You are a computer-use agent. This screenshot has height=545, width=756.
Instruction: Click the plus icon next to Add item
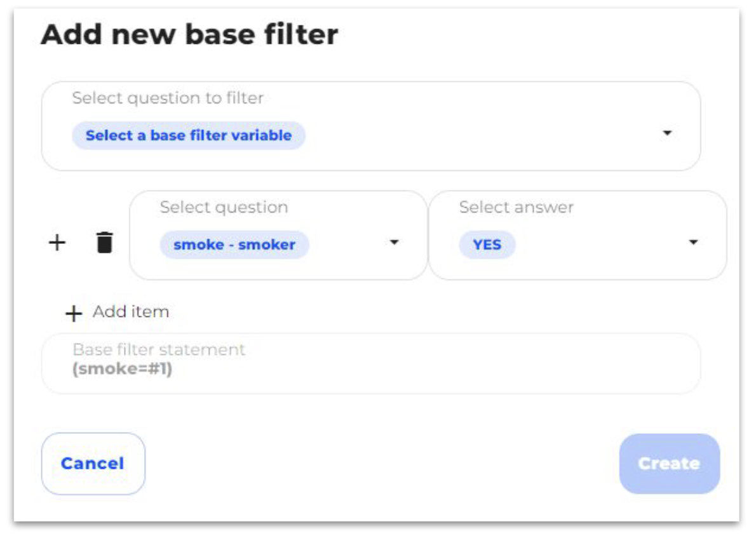pos(73,314)
